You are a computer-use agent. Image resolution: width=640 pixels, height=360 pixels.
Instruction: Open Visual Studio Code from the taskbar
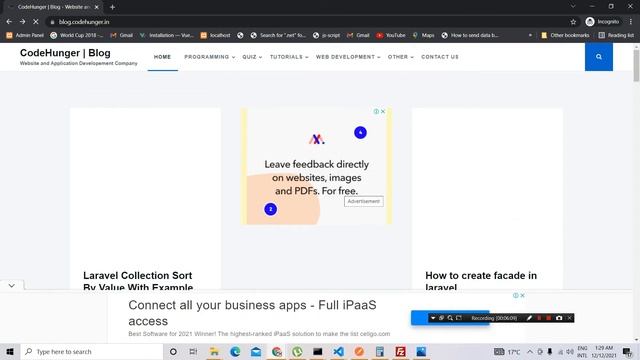click(x=338, y=351)
